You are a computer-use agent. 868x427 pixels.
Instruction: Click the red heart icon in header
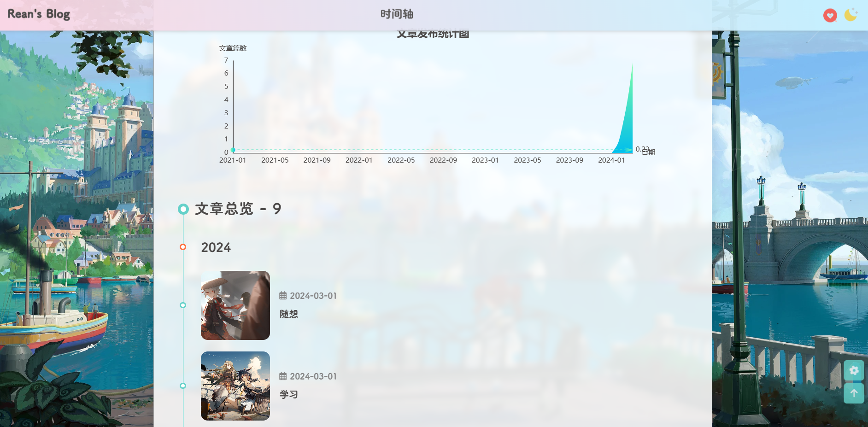point(830,15)
